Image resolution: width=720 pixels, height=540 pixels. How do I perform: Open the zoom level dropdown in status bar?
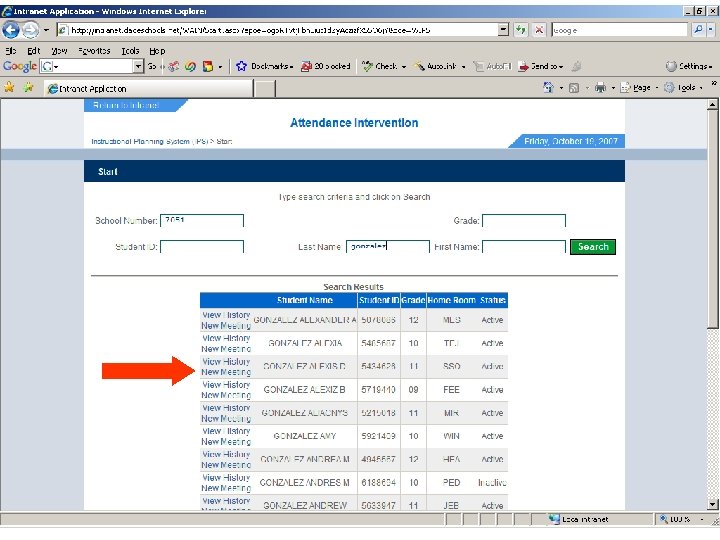pyautogui.click(x=702, y=519)
